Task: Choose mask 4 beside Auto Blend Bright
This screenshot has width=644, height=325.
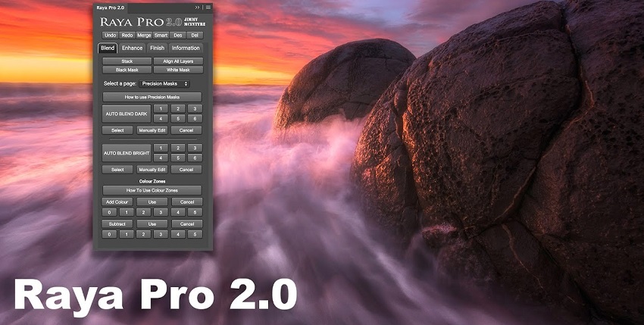Action: [x=161, y=158]
